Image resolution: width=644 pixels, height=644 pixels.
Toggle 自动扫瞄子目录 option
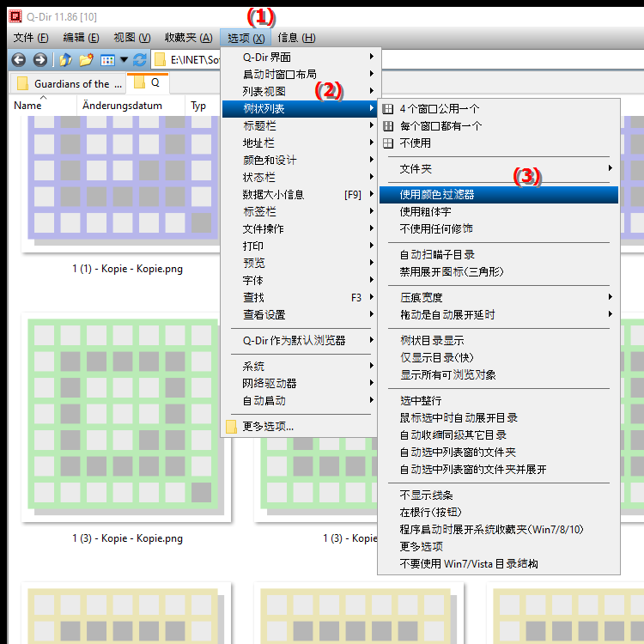tap(498, 255)
